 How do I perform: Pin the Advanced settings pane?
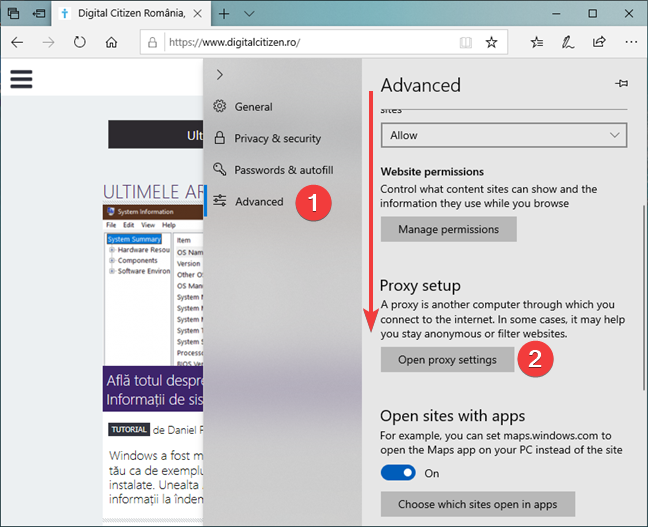pos(621,84)
